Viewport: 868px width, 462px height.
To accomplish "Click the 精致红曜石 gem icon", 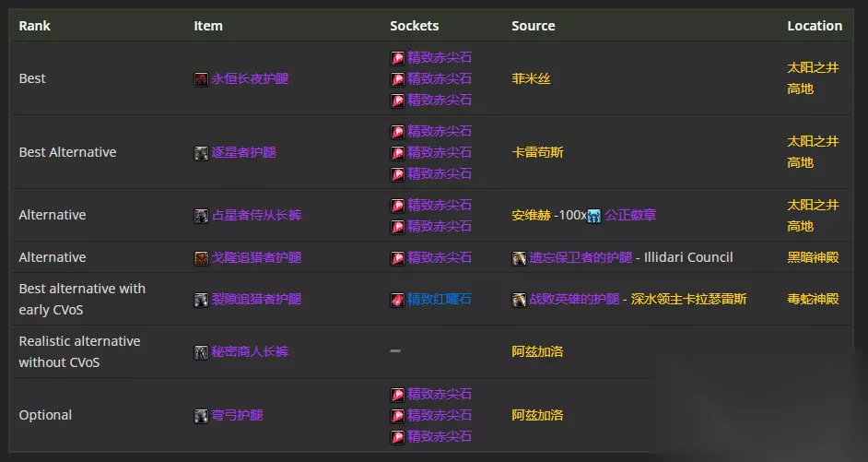I will 397,300.
